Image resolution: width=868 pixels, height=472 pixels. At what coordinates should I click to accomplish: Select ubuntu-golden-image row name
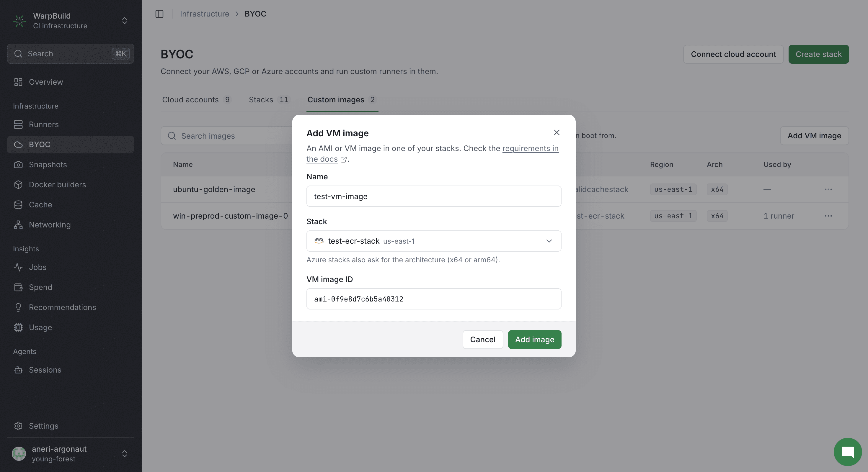point(214,189)
